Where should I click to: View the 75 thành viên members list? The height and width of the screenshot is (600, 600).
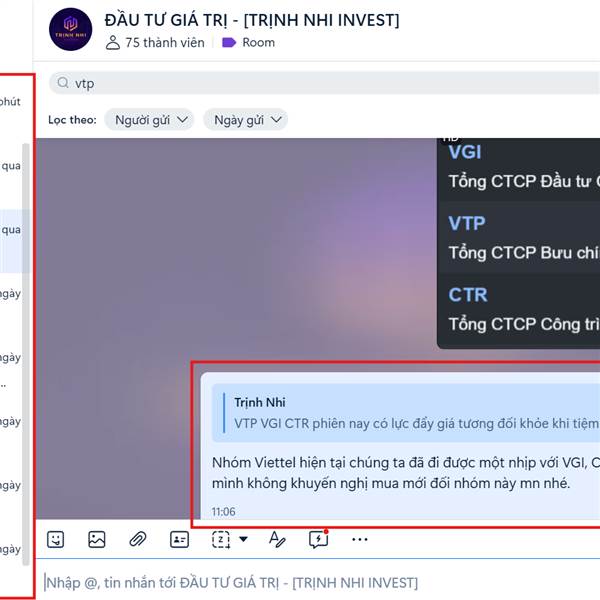(x=155, y=42)
